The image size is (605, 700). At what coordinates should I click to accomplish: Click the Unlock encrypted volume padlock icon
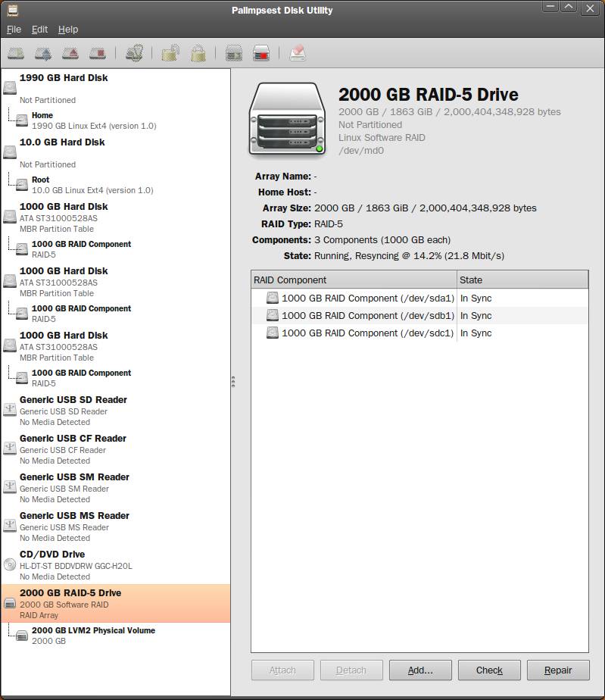click(x=170, y=53)
